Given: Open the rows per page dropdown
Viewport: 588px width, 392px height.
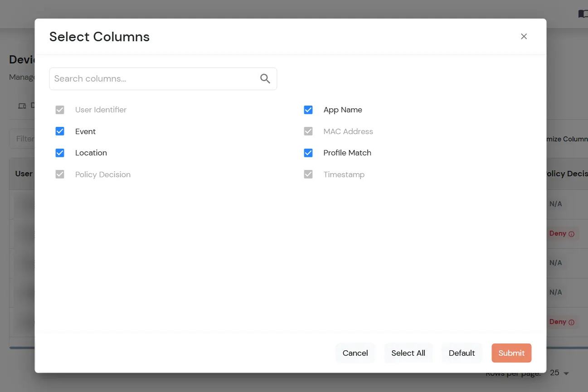Looking at the screenshot, I should click(560, 373).
